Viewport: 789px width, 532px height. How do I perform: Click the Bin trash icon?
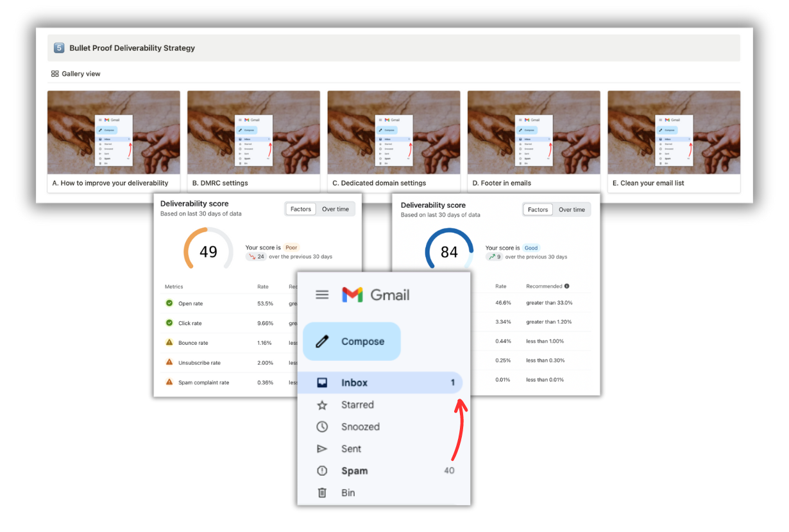(322, 493)
